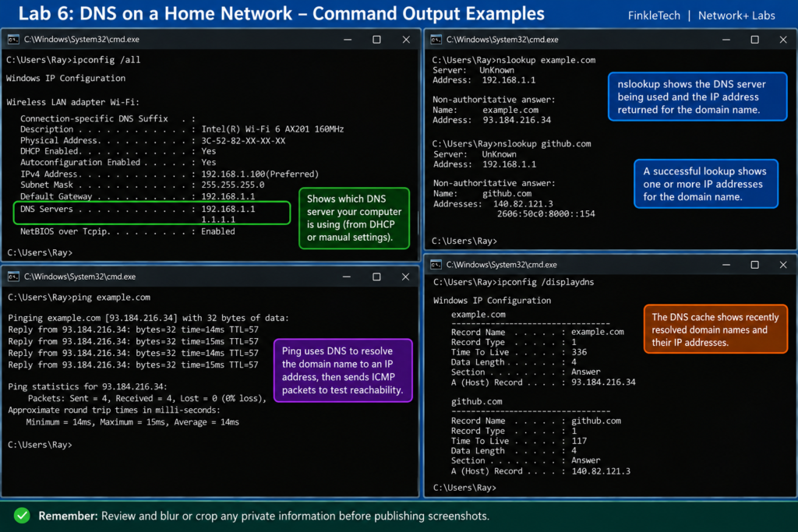Maximize the ipconfig /displaydns window

pyautogui.click(x=754, y=265)
